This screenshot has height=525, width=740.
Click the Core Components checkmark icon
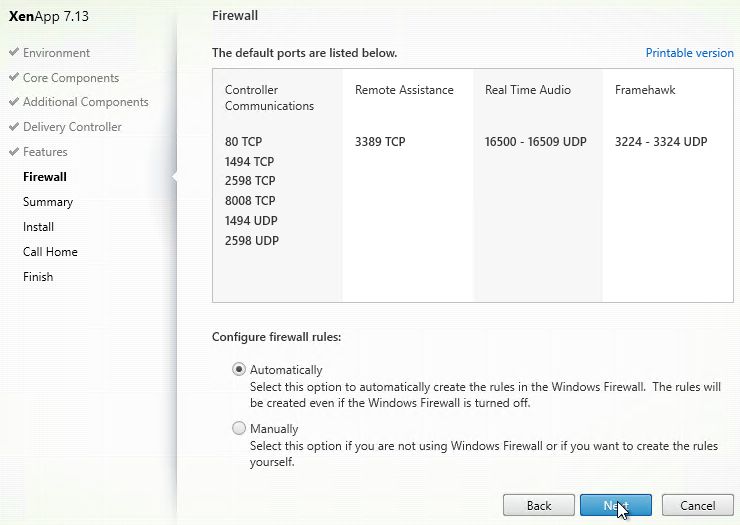[14, 77]
